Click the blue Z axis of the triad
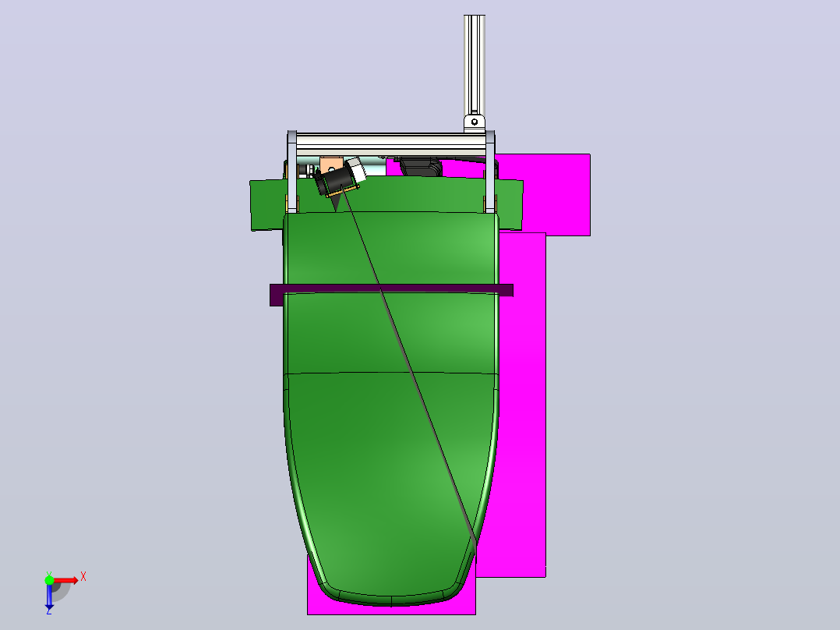Image resolution: width=840 pixels, height=630 pixels. point(49,595)
